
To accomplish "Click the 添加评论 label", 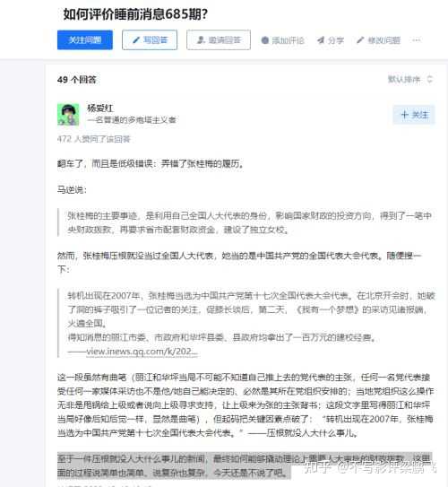I will point(288,40).
